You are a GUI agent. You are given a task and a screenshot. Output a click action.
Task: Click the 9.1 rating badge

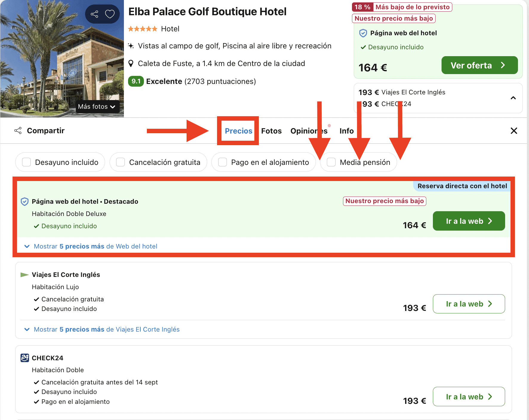136,81
